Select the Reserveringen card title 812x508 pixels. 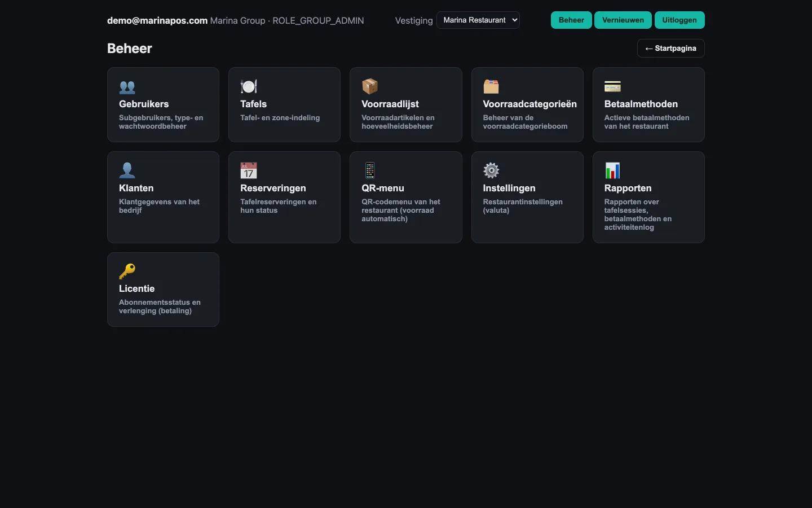click(x=273, y=188)
